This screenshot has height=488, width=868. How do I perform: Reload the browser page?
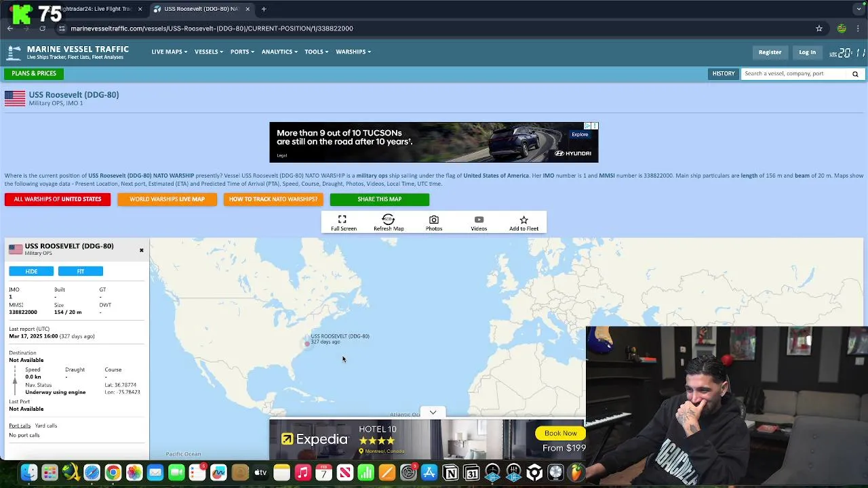[42, 28]
